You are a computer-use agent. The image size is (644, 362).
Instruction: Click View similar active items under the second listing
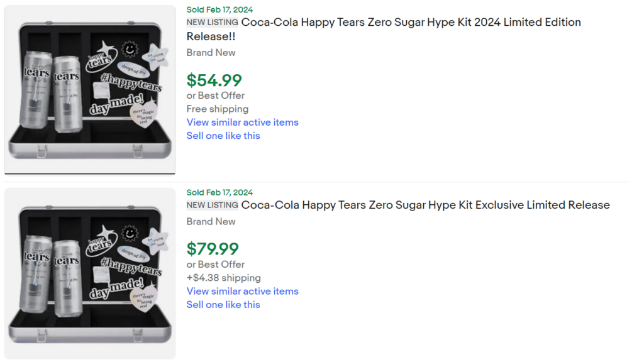[242, 291]
